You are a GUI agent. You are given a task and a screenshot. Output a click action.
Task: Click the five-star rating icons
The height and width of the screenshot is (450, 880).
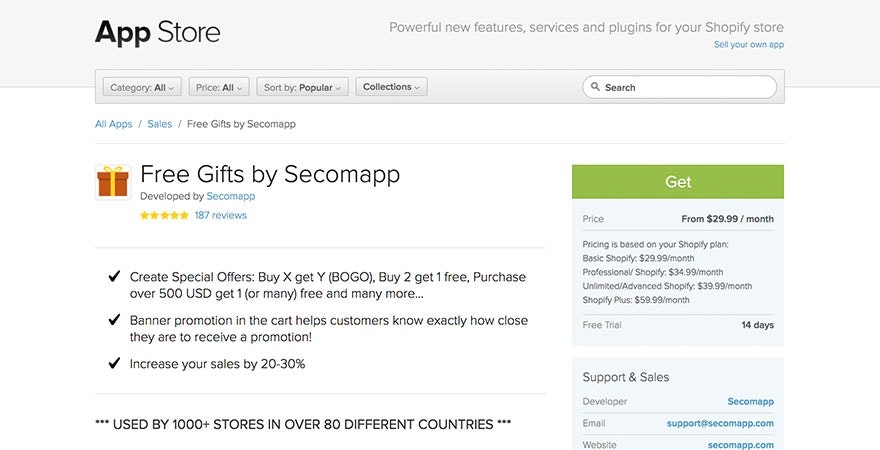pos(164,215)
